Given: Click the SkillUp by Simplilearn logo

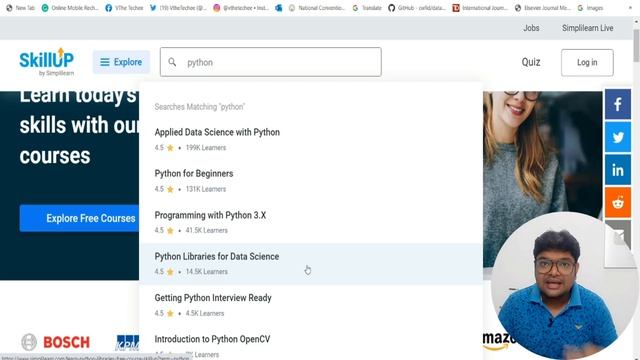Looking at the screenshot, I should pyautogui.click(x=47, y=62).
